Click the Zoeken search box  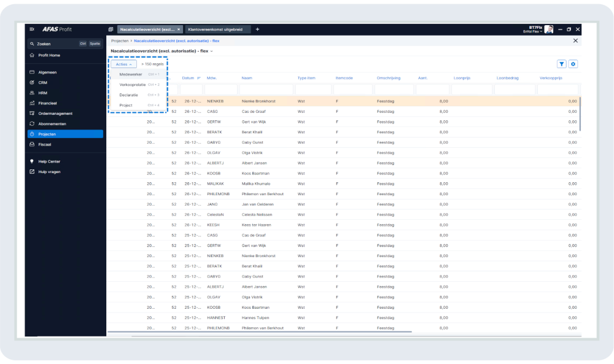pos(65,44)
